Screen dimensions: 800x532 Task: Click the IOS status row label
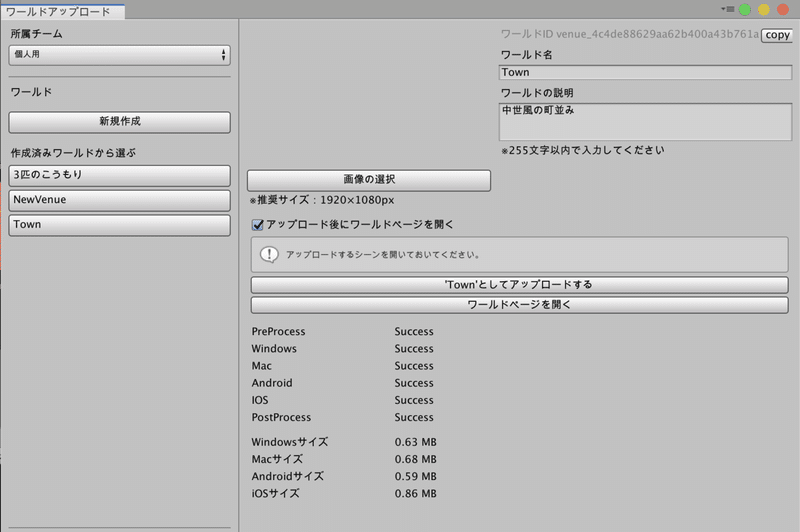[260, 400]
